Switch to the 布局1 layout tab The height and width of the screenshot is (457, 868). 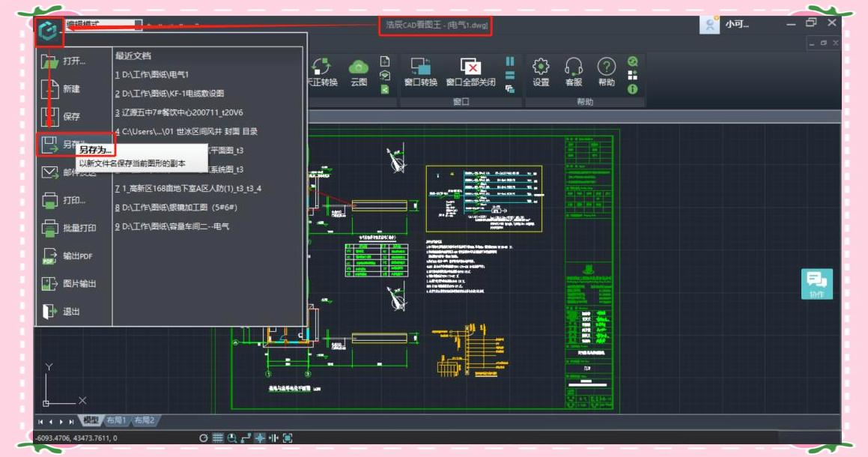coord(116,421)
